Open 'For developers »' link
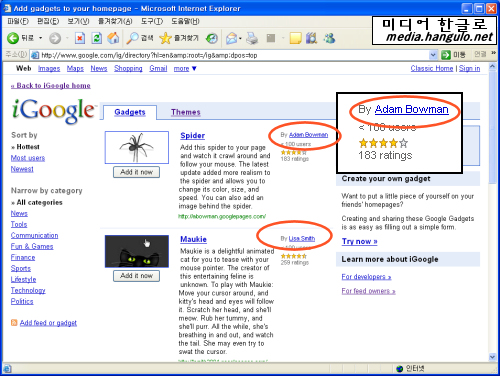 [366, 277]
